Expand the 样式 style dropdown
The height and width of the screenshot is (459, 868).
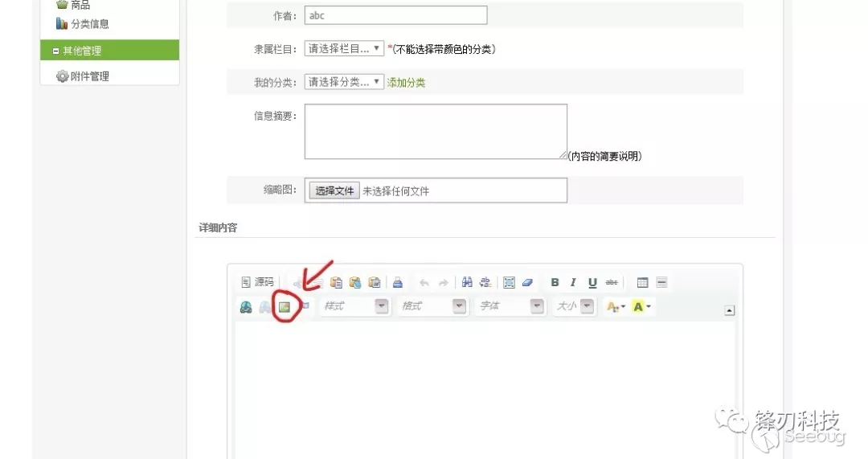354,306
